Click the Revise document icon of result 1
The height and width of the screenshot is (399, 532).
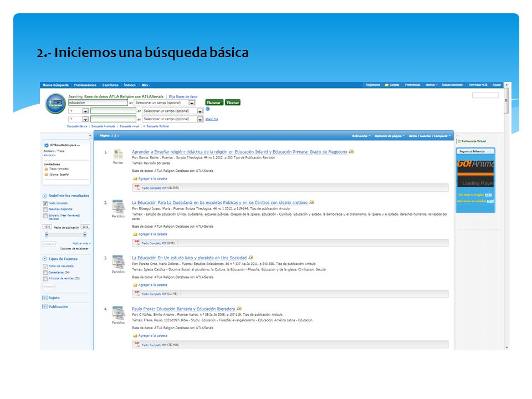118,155
